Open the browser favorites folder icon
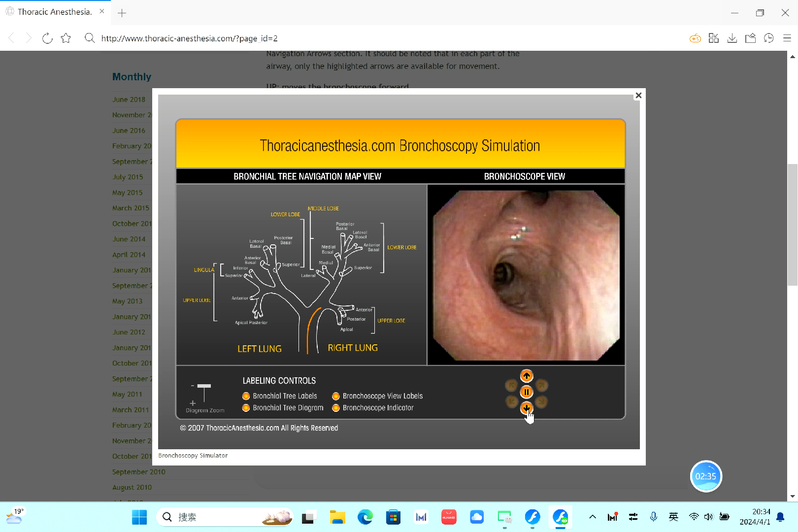Screen dimensions: 798x532 [750, 38]
